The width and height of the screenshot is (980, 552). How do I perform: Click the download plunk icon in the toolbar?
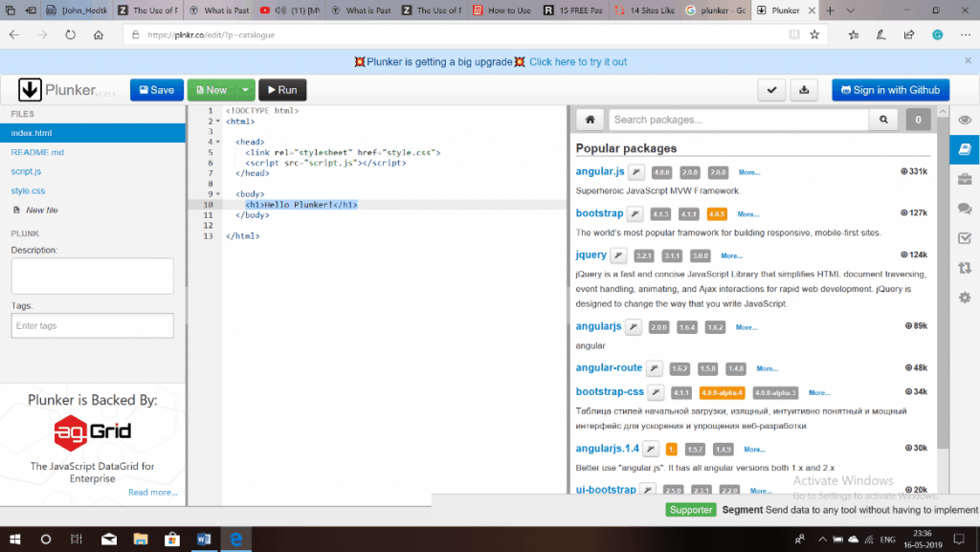(804, 89)
